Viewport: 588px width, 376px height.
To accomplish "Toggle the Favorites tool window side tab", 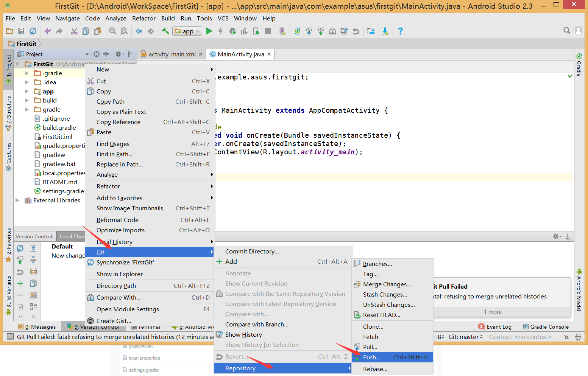I will click(9, 245).
